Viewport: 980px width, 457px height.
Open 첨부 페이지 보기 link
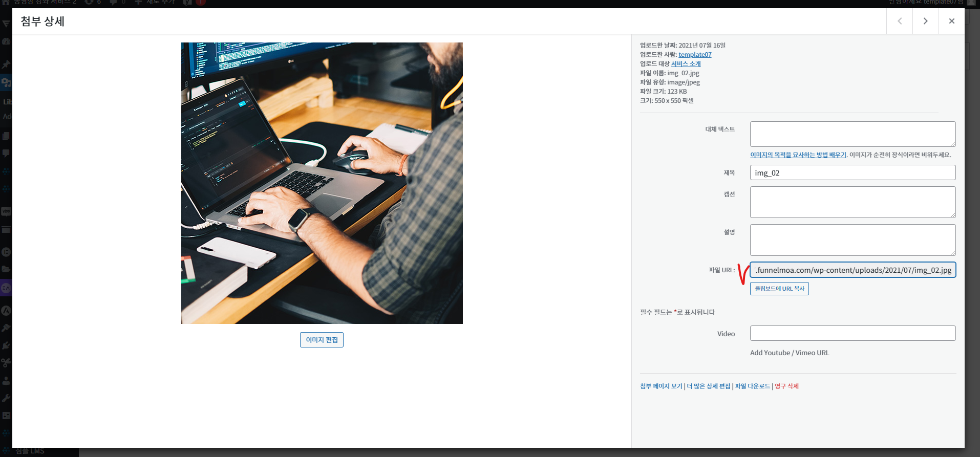(661, 386)
